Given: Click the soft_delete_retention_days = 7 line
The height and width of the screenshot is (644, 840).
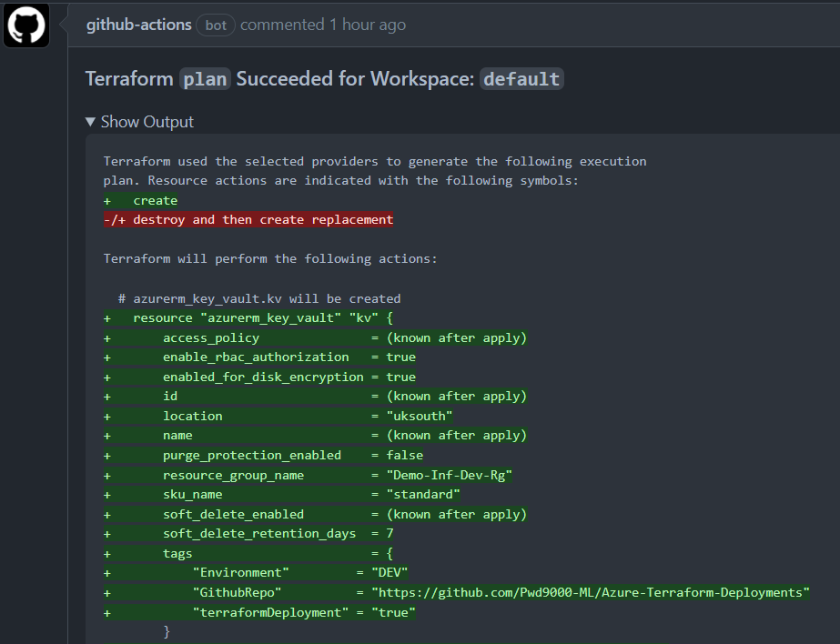Looking at the screenshot, I should point(248,534).
